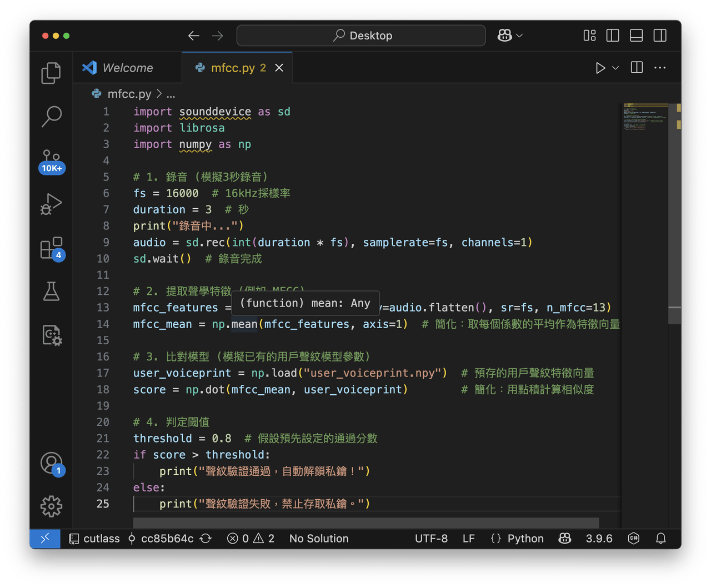The image size is (711, 588).
Task: Click the Desktop command center search box
Action: coord(361,36)
